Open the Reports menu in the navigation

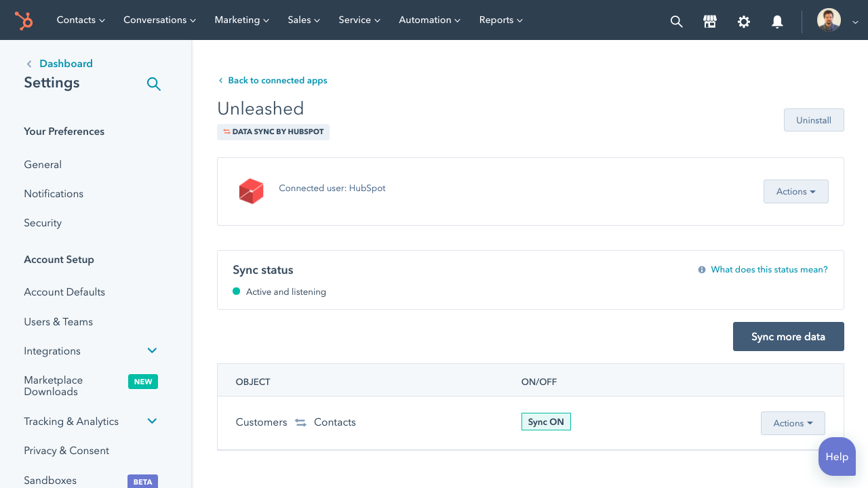pyautogui.click(x=500, y=20)
